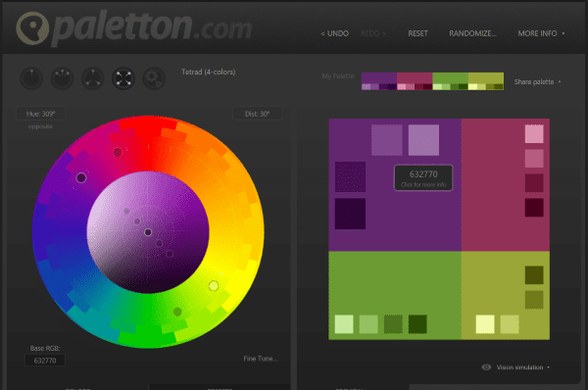Click the eye icon for Vision simulation

(x=486, y=367)
